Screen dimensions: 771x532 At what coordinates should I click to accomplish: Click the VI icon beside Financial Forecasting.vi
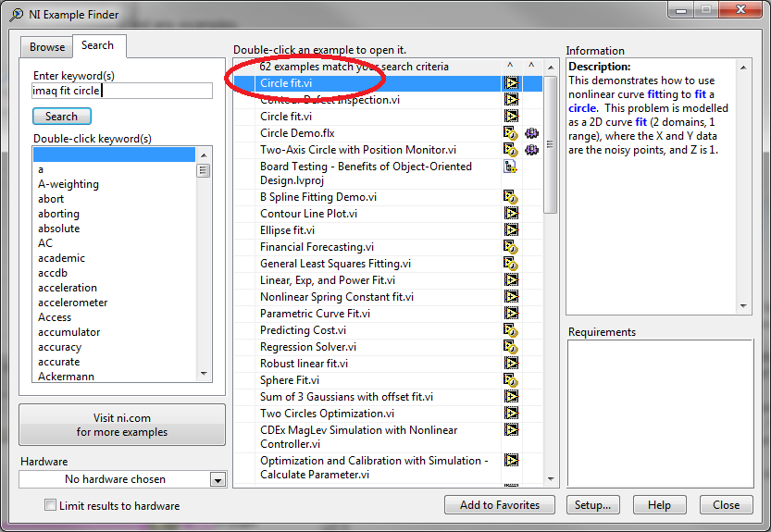pyautogui.click(x=511, y=247)
